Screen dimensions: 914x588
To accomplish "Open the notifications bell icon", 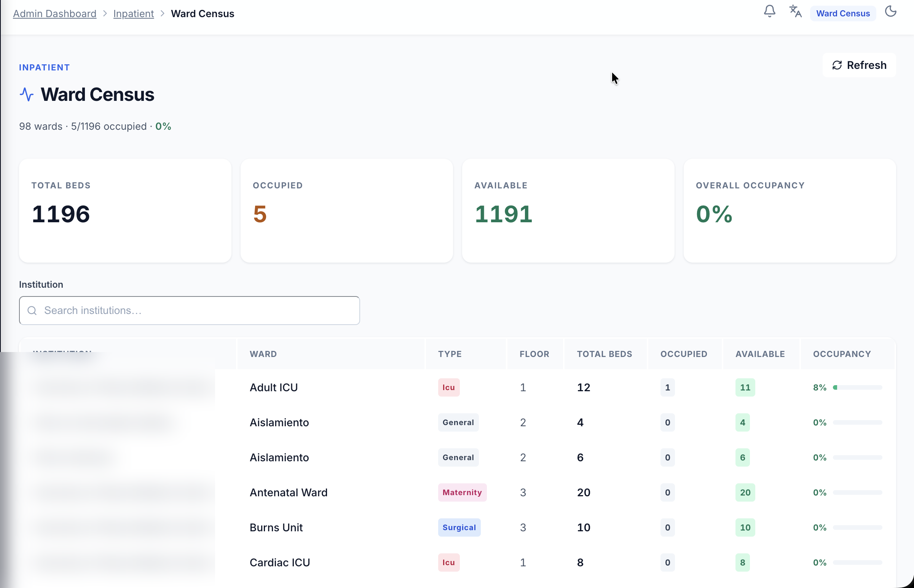I will pos(769,12).
